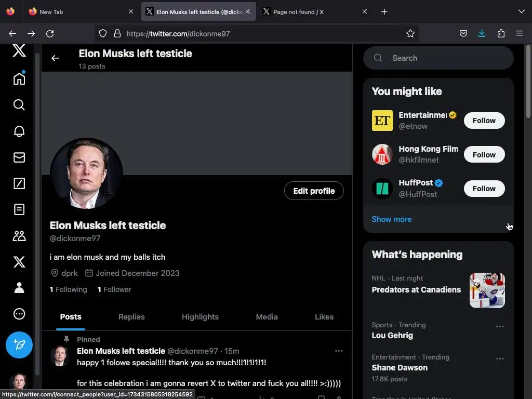Open Firefox View icon in the tab strip
This screenshot has height=399, width=532.
pos(10,11)
